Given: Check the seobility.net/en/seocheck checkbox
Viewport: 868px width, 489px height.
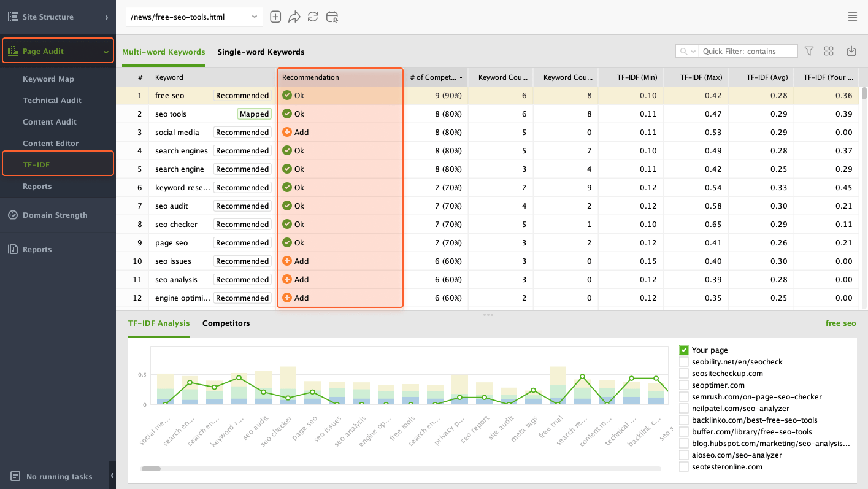Looking at the screenshot, I should [x=684, y=362].
